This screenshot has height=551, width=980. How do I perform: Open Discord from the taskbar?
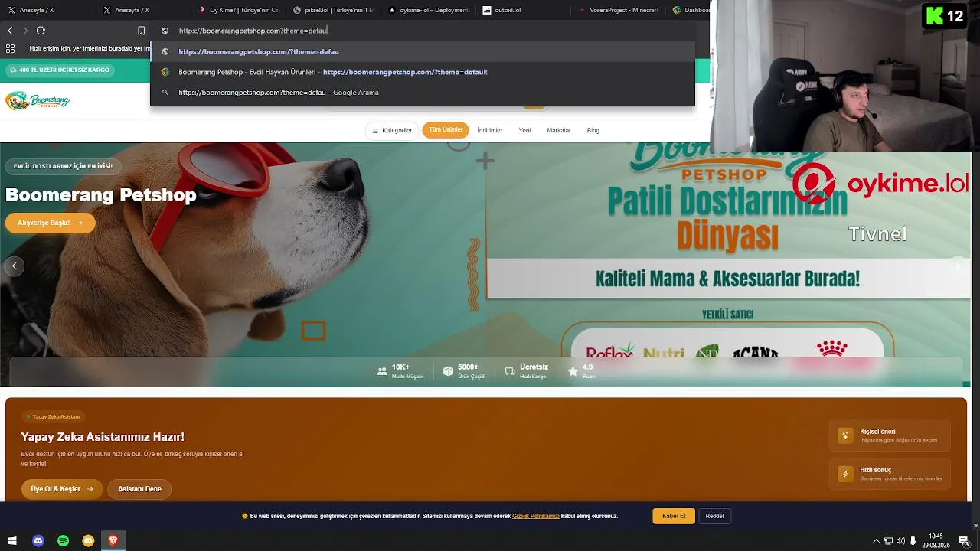click(38, 541)
